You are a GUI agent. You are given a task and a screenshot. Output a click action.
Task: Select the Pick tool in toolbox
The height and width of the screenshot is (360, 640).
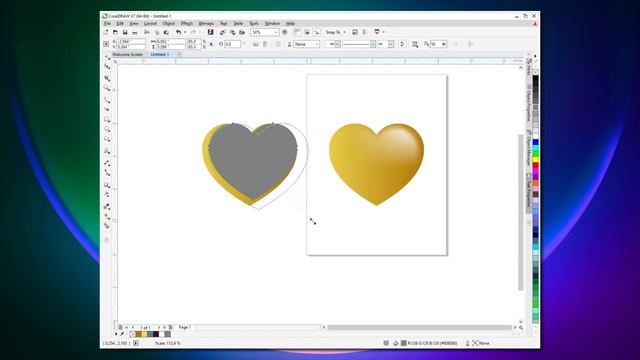tap(107, 56)
